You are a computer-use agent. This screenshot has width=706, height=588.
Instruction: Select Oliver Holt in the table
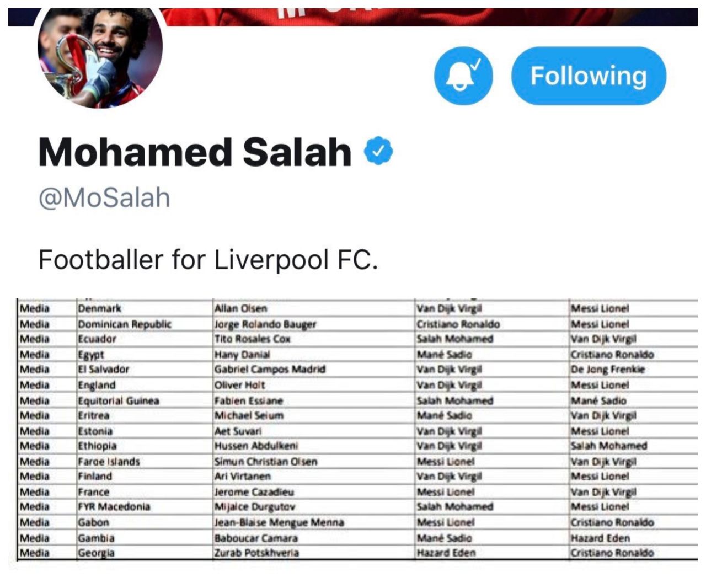point(313,385)
